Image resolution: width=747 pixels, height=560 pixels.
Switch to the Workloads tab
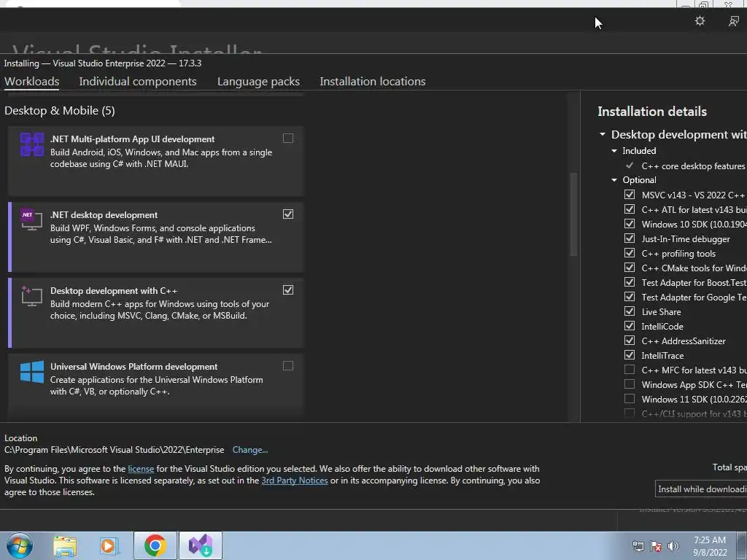[32, 82]
